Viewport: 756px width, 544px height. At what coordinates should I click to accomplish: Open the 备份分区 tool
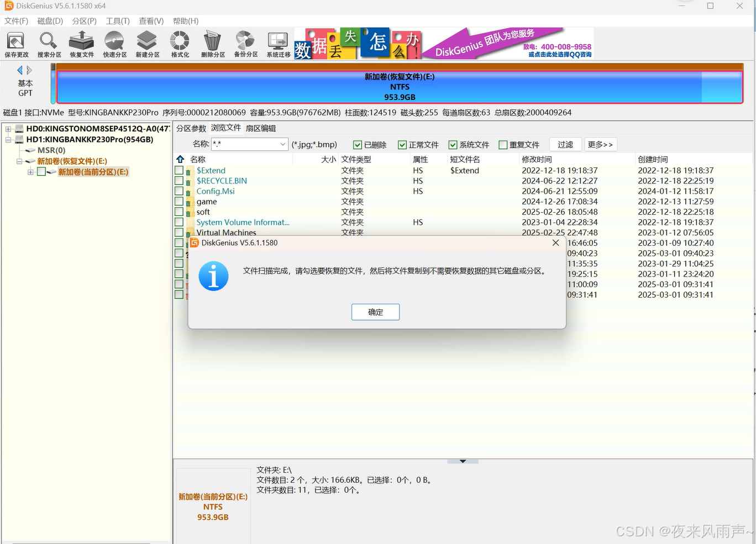click(245, 44)
